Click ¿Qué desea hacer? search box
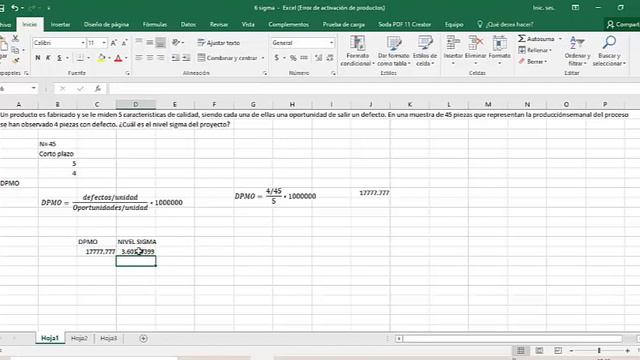640x360 pixels. click(505, 24)
